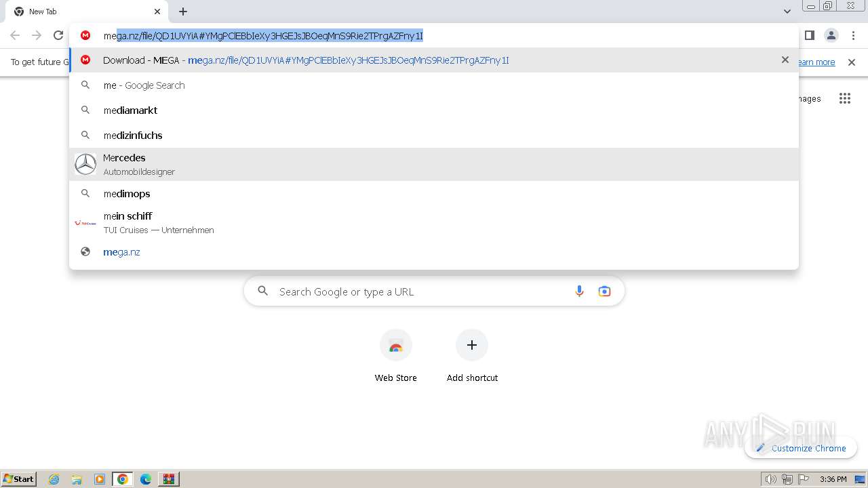Click the Search Google or type a URL box

434,291
